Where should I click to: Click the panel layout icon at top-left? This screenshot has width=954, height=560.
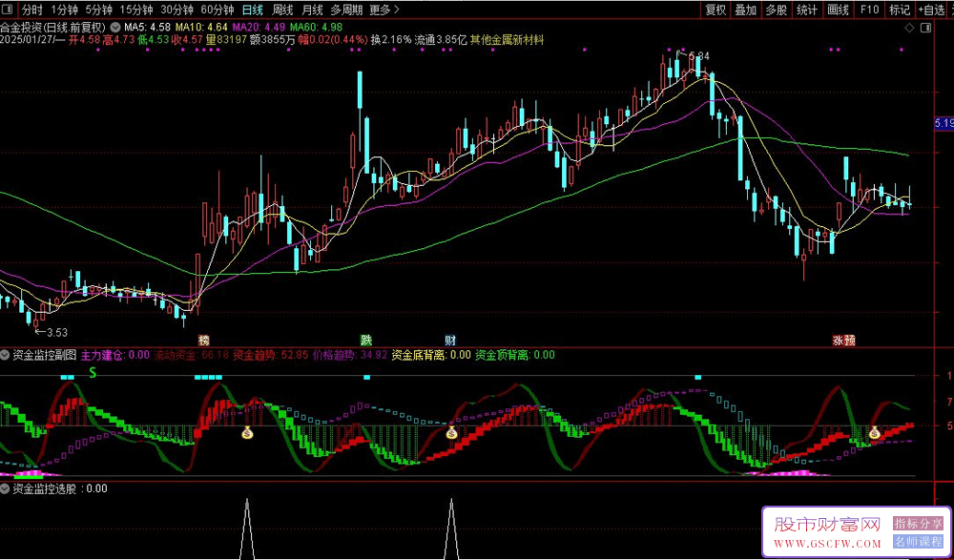10,10
